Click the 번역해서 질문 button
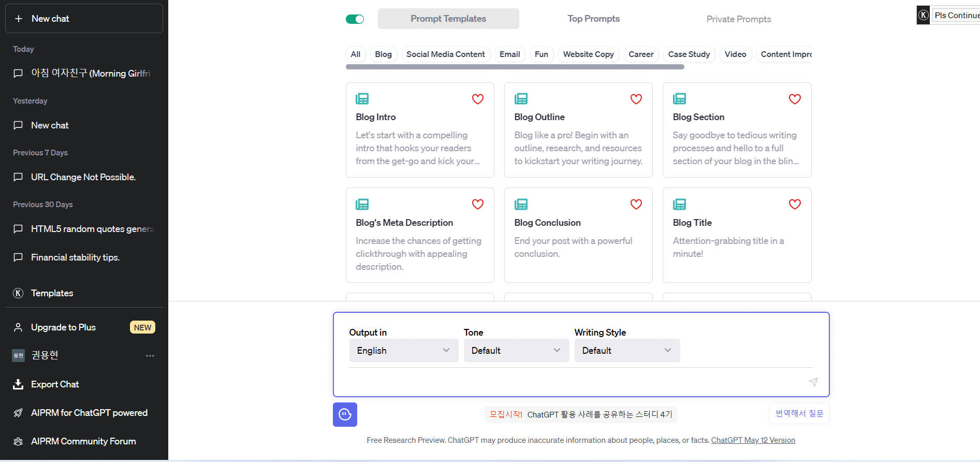Image resolution: width=980 pixels, height=462 pixels. pyautogui.click(x=799, y=413)
